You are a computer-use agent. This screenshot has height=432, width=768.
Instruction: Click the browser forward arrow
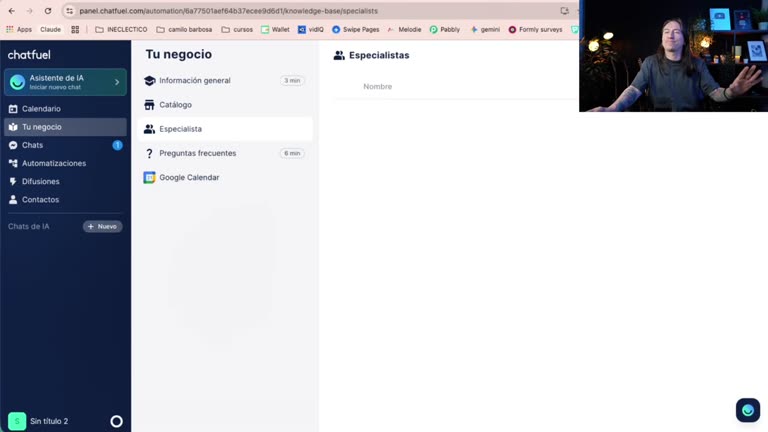(x=29, y=11)
